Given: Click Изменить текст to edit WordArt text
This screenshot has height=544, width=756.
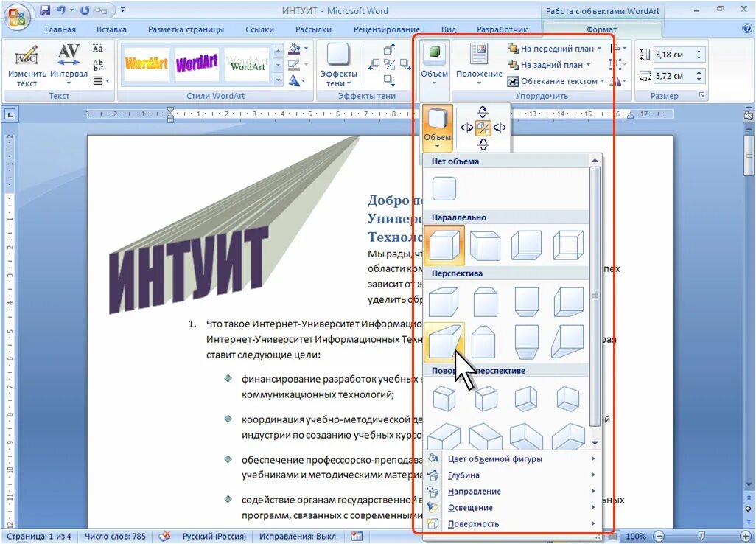Looking at the screenshot, I should [x=27, y=66].
